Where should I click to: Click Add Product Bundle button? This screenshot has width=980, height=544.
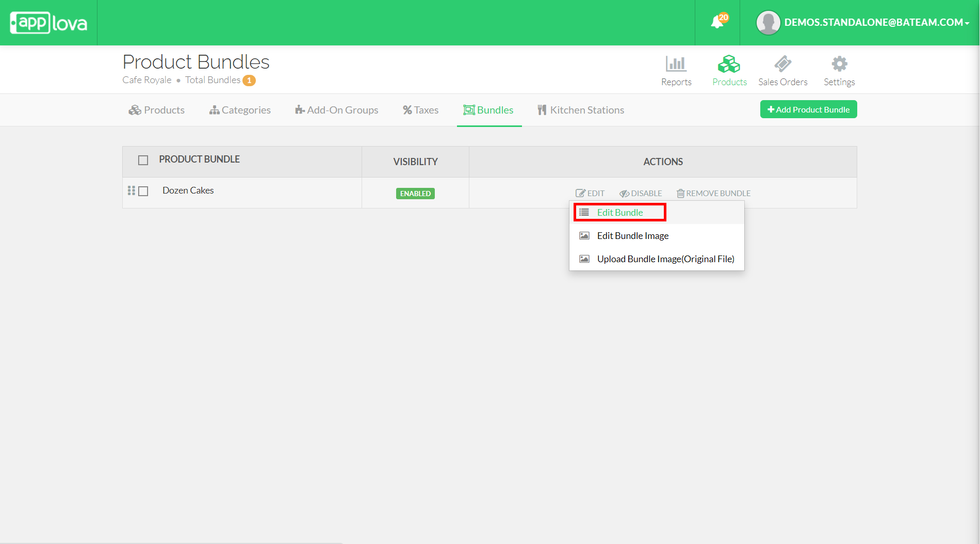808,109
